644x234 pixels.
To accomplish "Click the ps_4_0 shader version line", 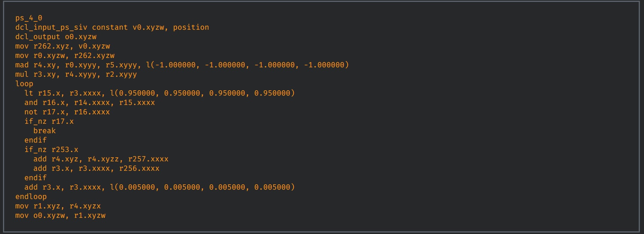I will 29,18.
